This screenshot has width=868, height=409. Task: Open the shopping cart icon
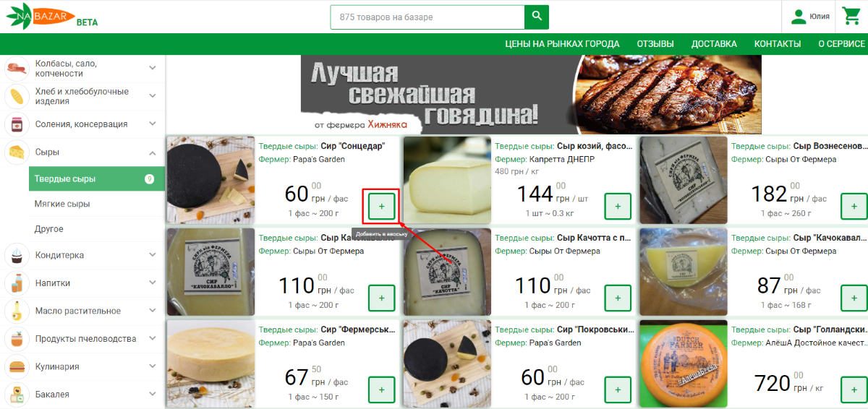coord(851,16)
